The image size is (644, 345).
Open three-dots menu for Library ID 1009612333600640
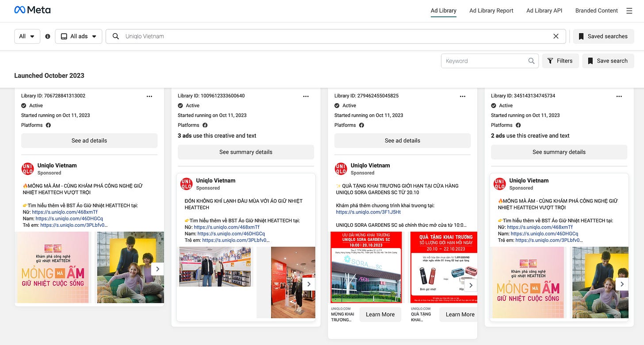point(306,96)
